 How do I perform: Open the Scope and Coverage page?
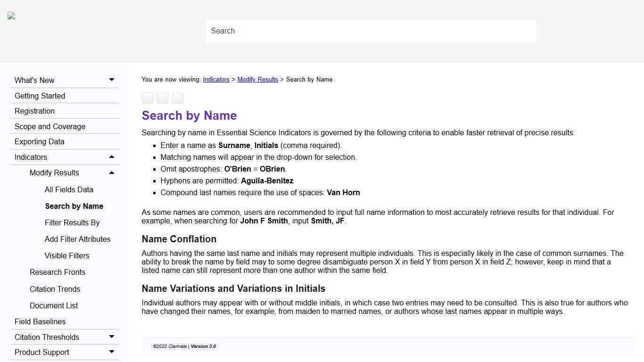[50, 126]
